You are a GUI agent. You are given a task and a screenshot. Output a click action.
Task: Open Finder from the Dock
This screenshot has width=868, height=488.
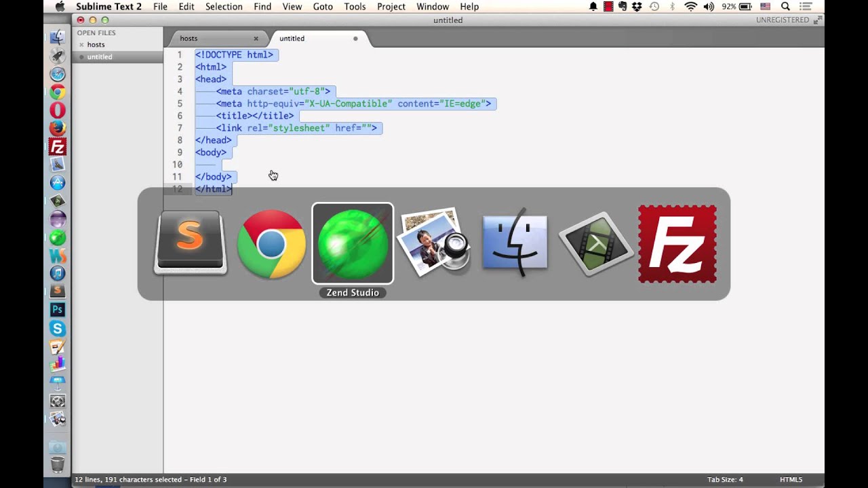(58, 37)
